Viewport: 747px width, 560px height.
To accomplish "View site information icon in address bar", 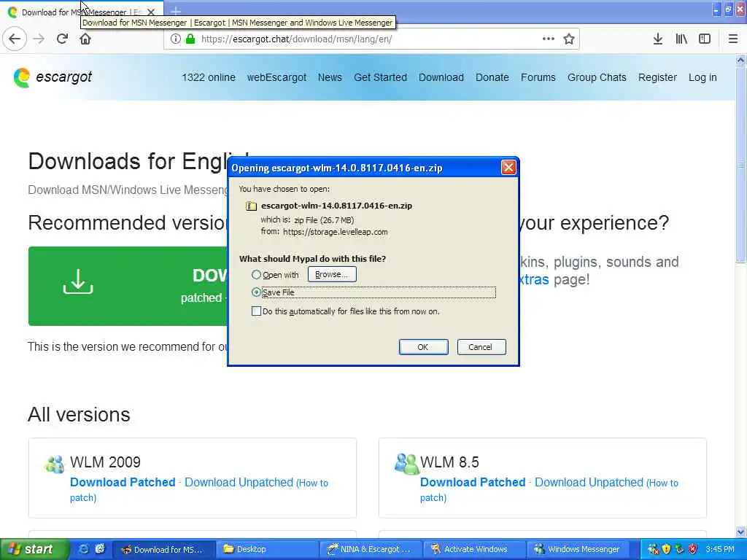I will [175, 39].
